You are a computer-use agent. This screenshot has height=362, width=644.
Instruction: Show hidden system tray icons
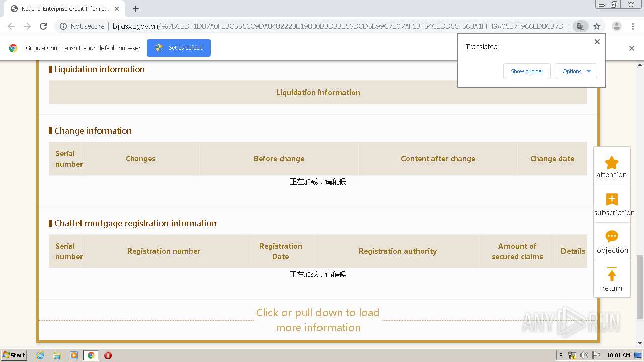click(561, 355)
